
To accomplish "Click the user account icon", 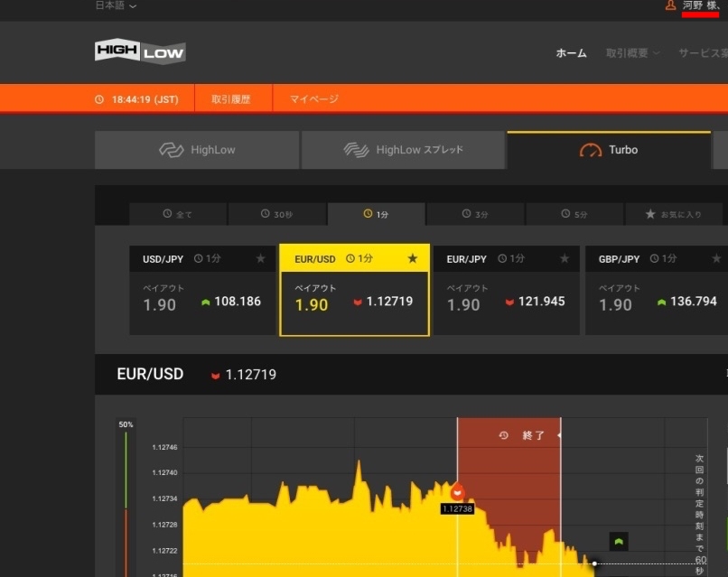I will click(x=670, y=5).
